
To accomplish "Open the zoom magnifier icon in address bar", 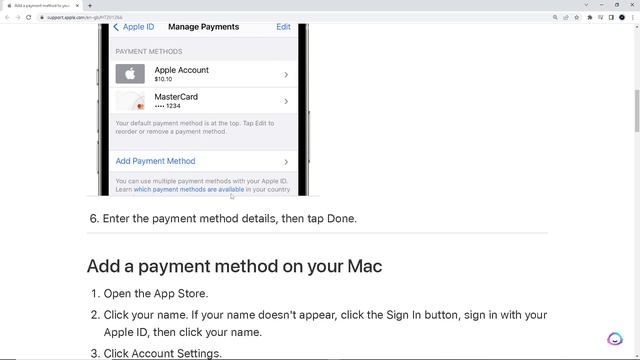I will coord(555,18).
